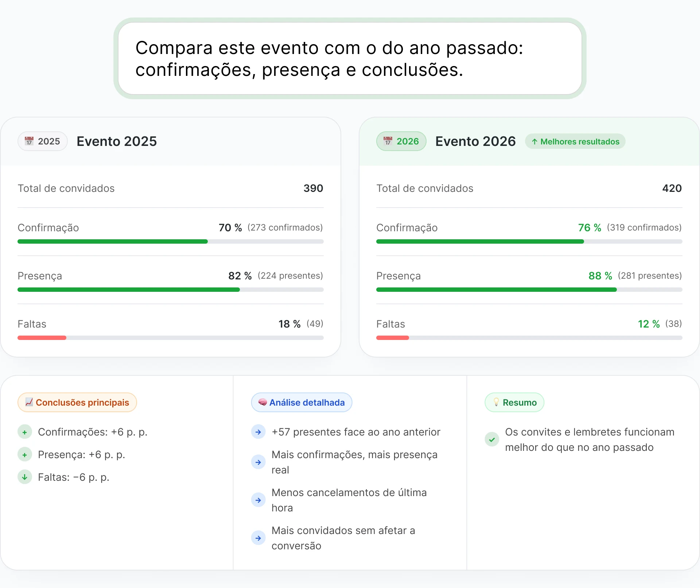700x588 pixels.
Task: Click the Faltas red bar for Evento 2025
Action: coord(42,338)
